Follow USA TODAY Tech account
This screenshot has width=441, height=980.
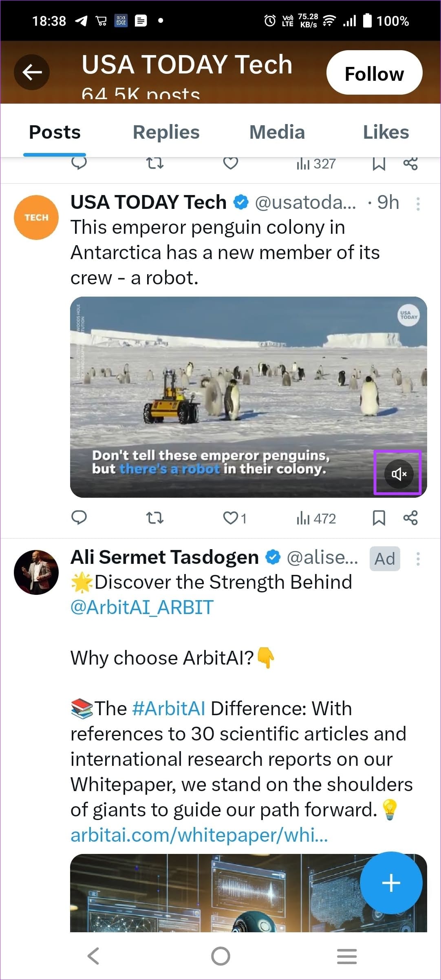coord(374,73)
